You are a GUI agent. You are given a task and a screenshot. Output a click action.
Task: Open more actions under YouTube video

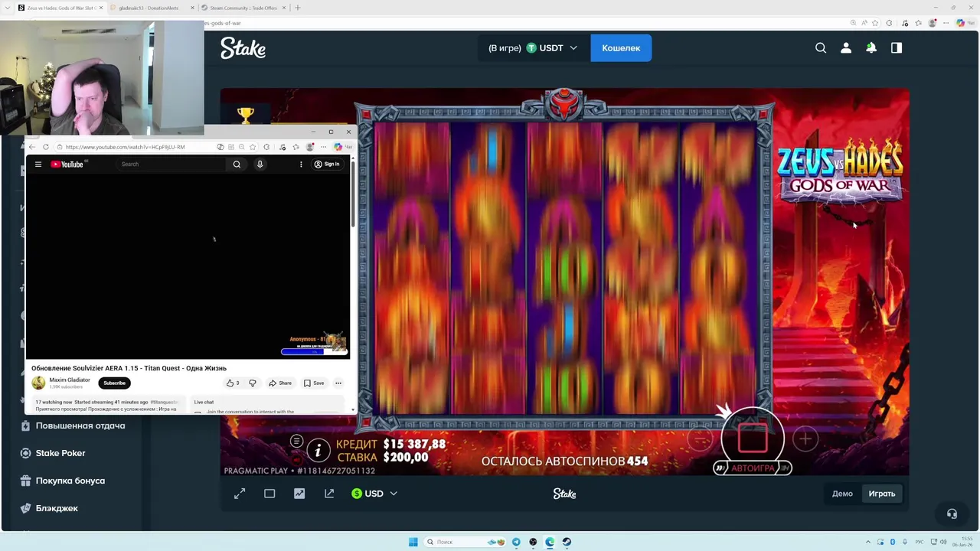tap(338, 383)
